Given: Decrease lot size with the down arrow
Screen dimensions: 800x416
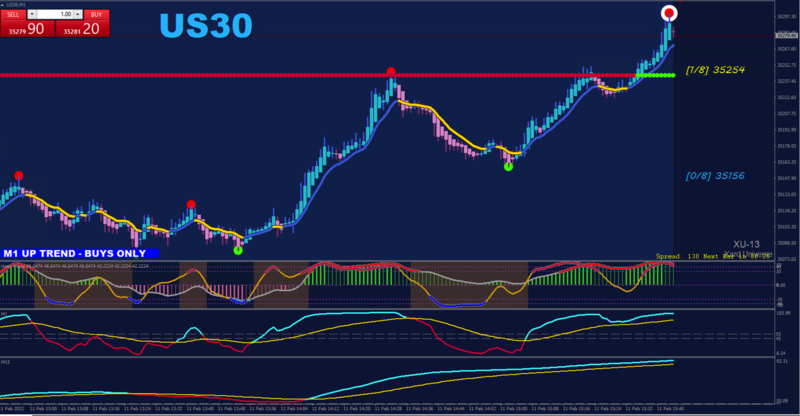Looking at the screenshot, I should 32,14.
